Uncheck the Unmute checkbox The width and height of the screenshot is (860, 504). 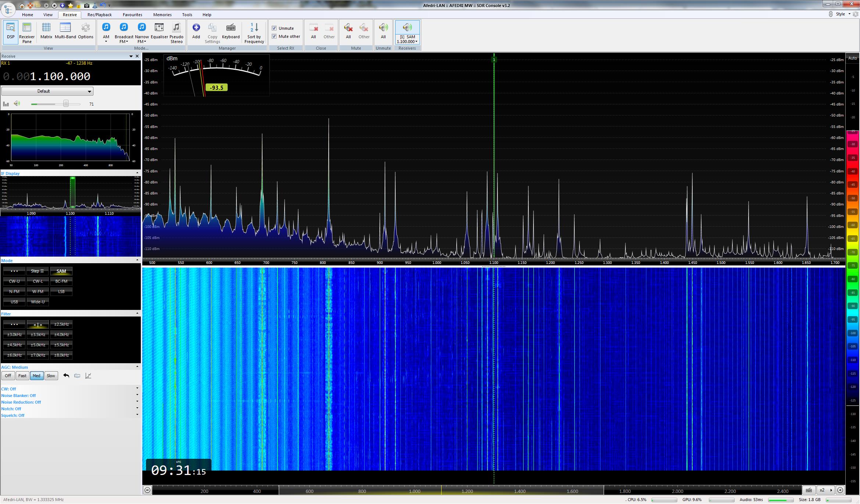tap(274, 28)
